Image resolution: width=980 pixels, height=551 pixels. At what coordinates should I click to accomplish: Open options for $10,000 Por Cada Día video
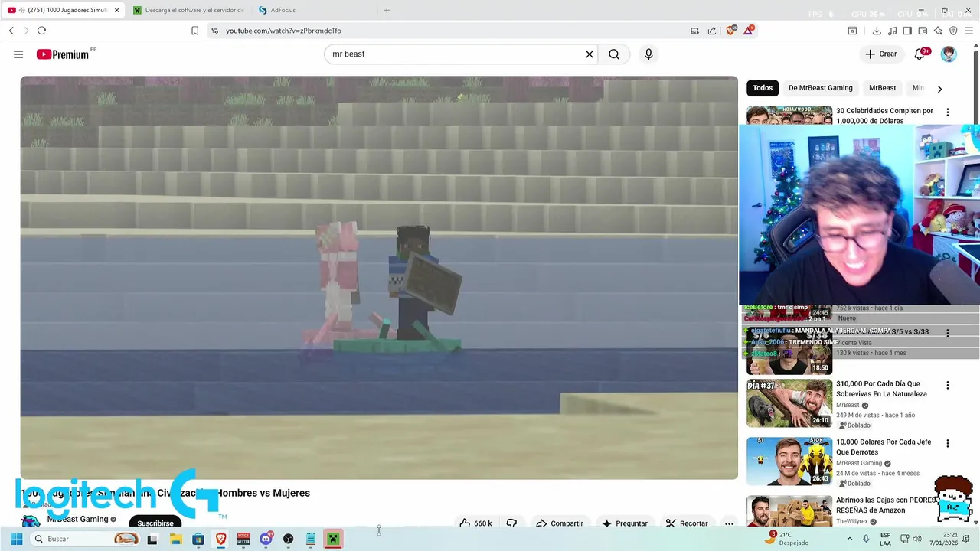point(948,385)
